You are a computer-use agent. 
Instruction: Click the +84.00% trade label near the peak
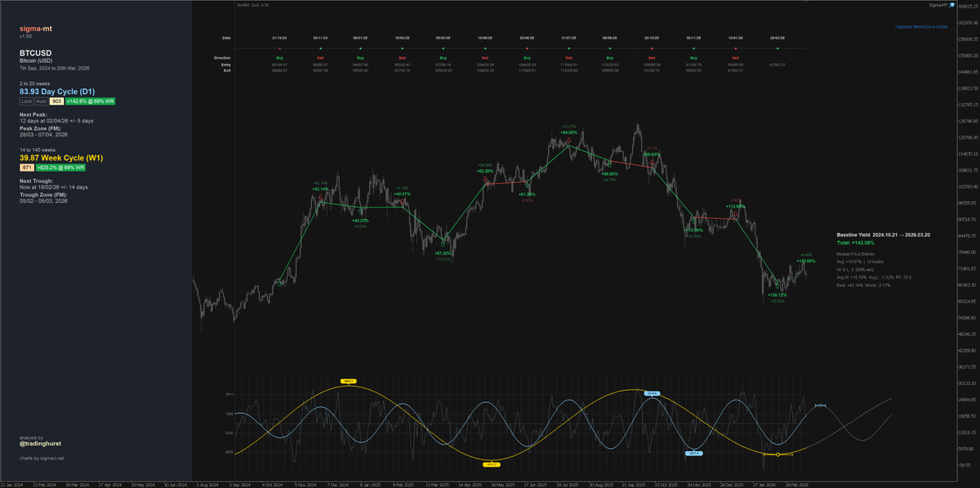click(569, 132)
